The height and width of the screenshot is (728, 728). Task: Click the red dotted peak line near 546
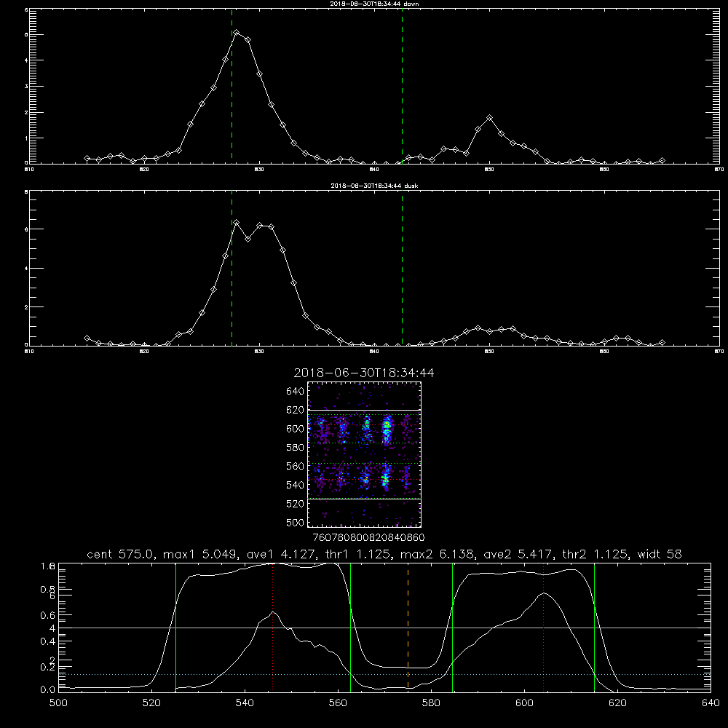[272, 627]
